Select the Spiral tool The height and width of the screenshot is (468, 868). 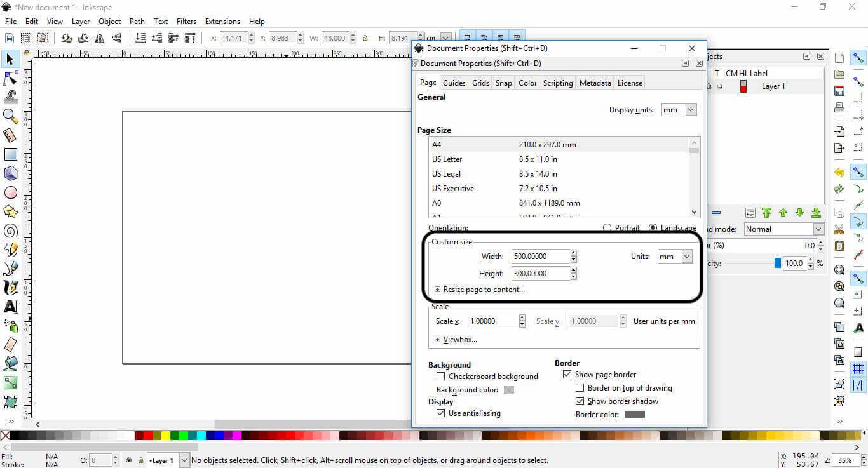tap(10, 231)
